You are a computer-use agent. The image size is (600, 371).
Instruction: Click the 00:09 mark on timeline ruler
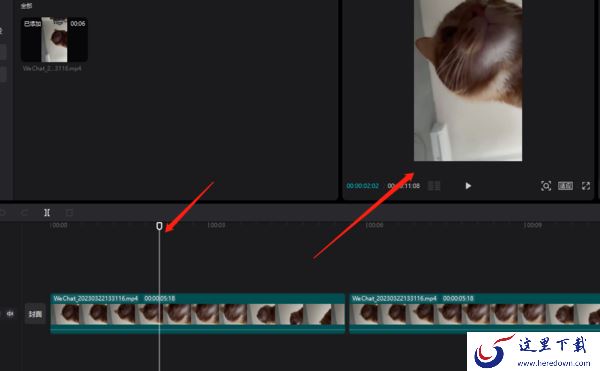tap(533, 225)
